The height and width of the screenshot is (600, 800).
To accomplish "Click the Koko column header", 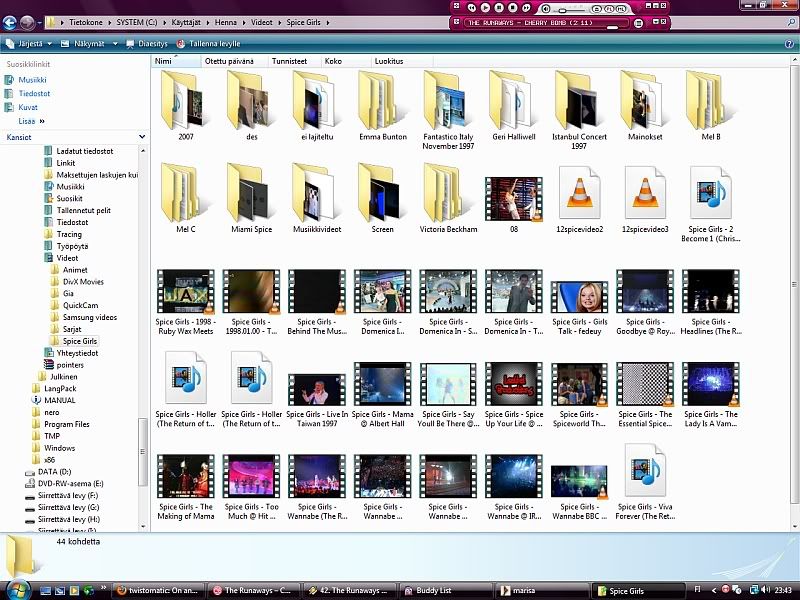I will click(x=346, y=61).
